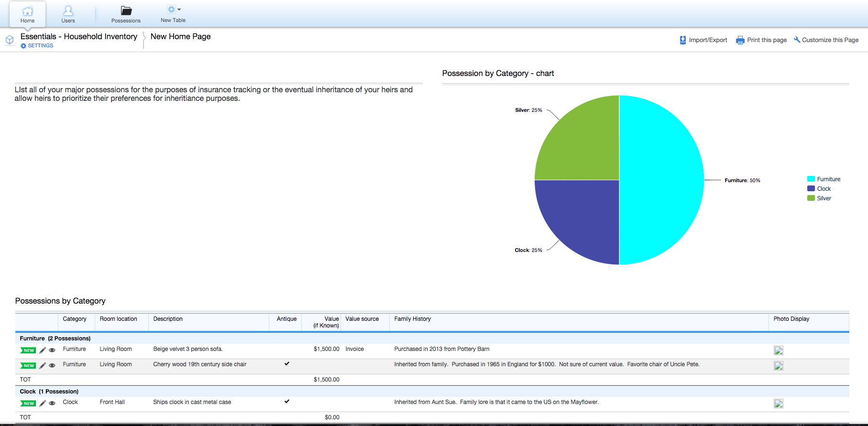
Task: Toggle Antique checkmark on ships clock row
Action: [x=287, y=402]
